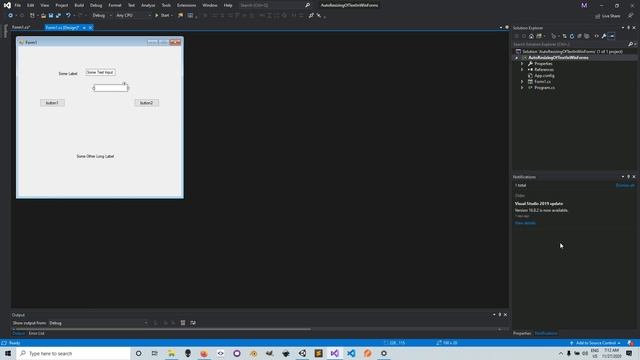Click the Navigate Backward toolbar icon
This screenshot has width=640, height=360.
(10, 16)
